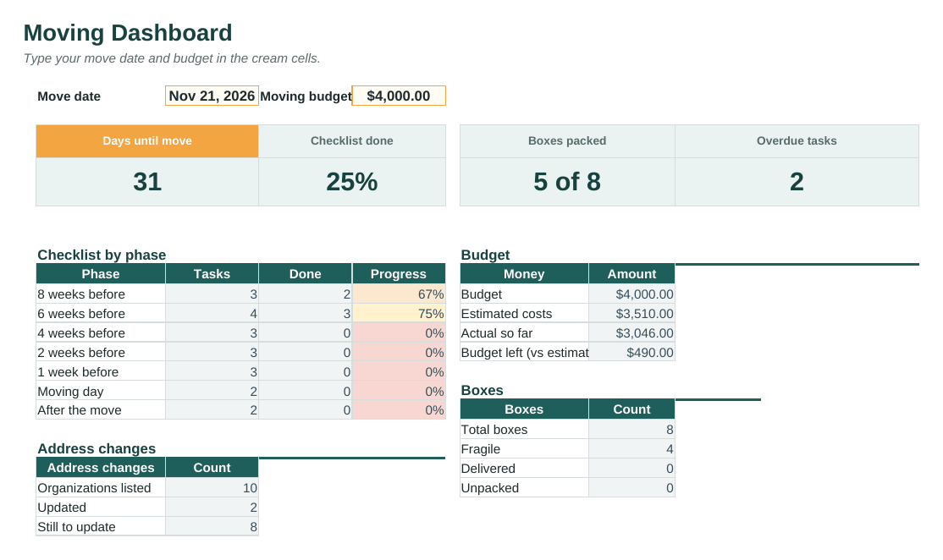Viewport: 943px width, 560px height.
Task: Click the 0% progress for Moving day
Action: [x=399, y=391]
